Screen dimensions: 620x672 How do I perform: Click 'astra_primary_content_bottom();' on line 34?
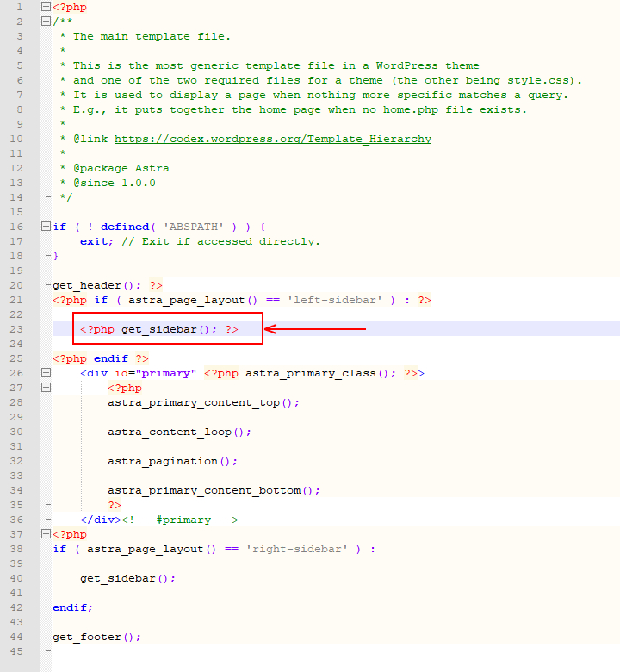coord(214,491)
